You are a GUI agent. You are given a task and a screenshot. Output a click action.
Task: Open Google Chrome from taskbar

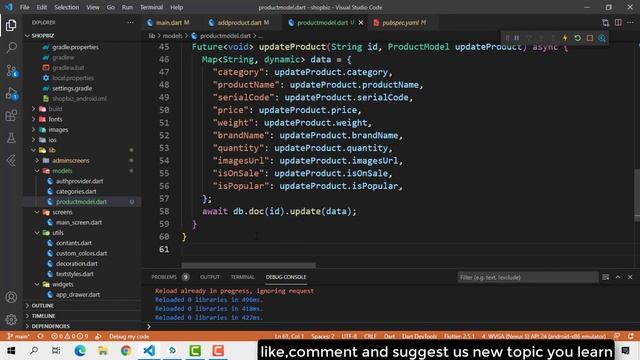click(x=126, y=351)
